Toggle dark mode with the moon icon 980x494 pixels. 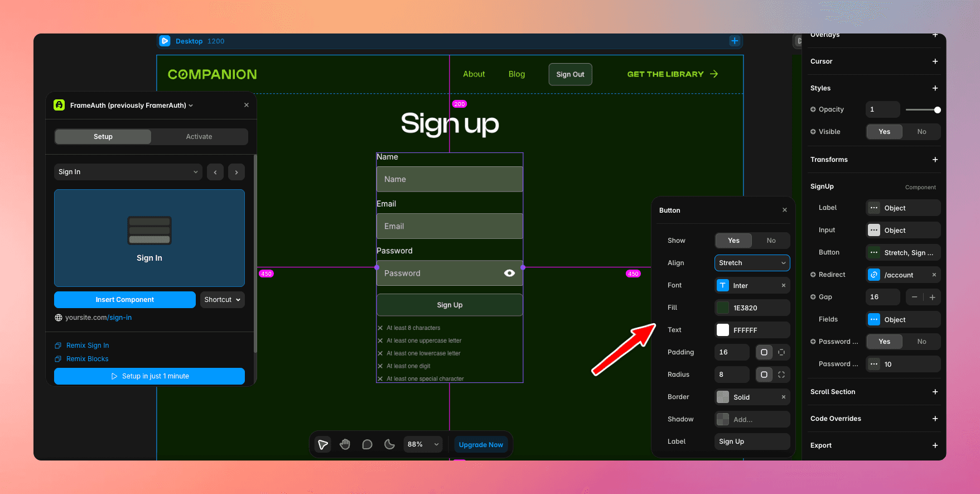[389, 444]
